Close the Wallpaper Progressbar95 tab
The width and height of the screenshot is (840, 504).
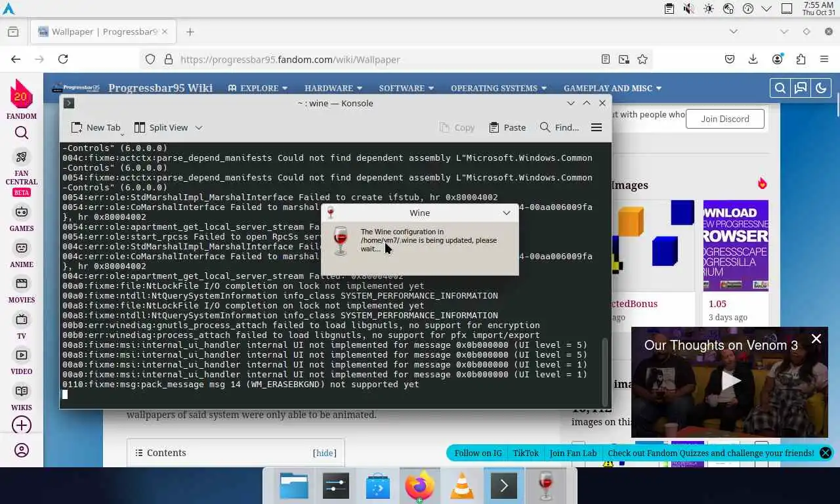[x=165, y=31]
